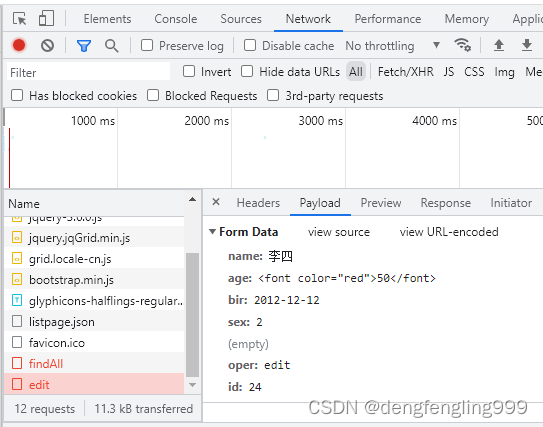Activate the inspect element picker icon

click(19, 18)
